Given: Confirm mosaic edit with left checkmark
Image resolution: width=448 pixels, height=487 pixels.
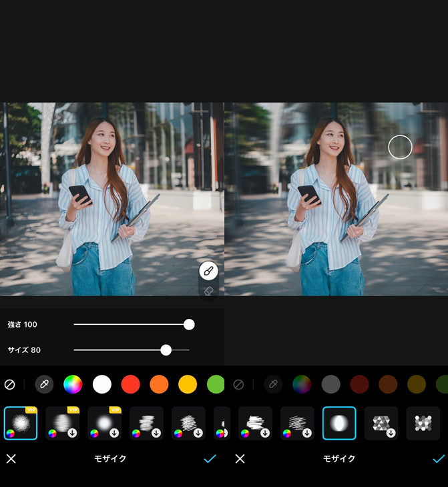Looking at the screenshot, I should 210,459.
